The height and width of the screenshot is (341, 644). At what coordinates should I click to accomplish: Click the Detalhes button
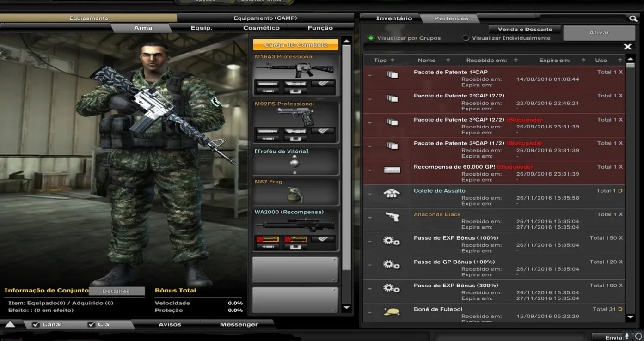pos(117,291)
